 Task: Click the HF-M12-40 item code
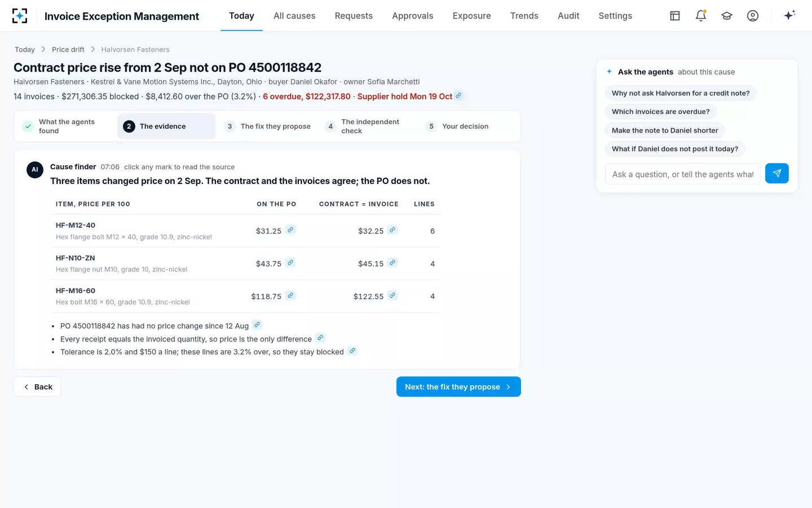click(x=76, y=225)
